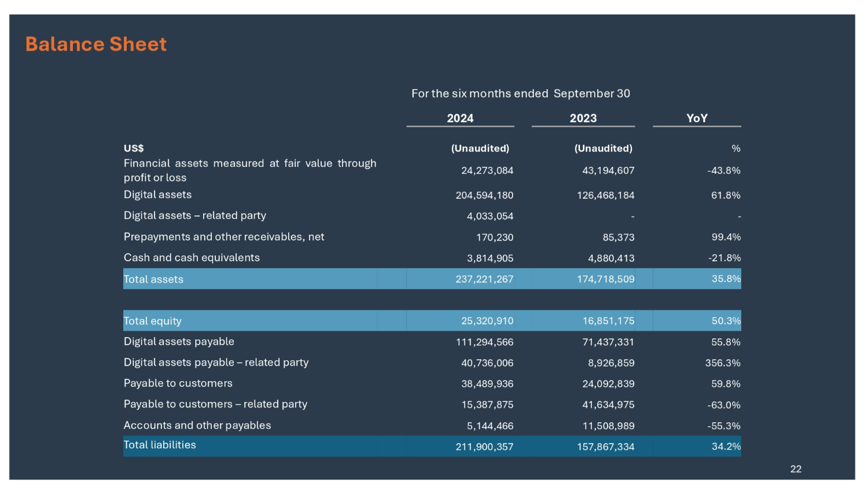This screenshot has width=868, height=494.
Task: Click the Prepayments and other receivables label
Action: coord(224,237)
